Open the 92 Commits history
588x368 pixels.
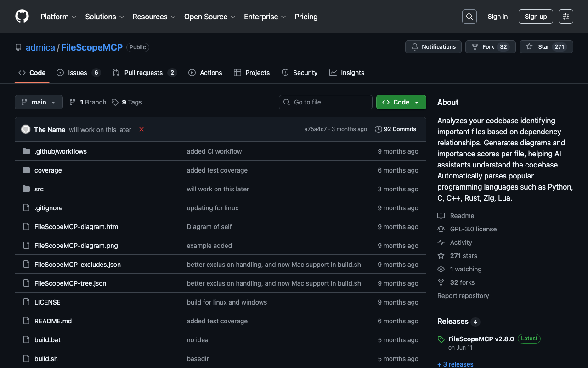tap(396, 129)
